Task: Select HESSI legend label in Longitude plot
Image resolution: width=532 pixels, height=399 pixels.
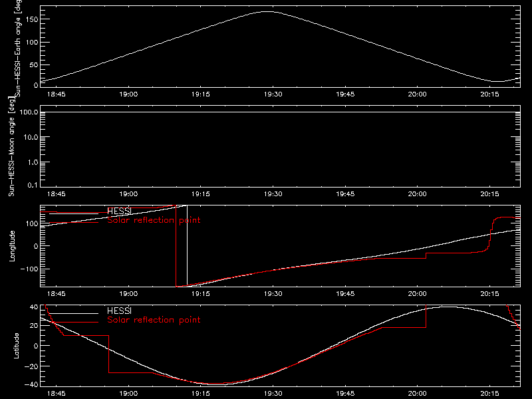Action: 119,211
